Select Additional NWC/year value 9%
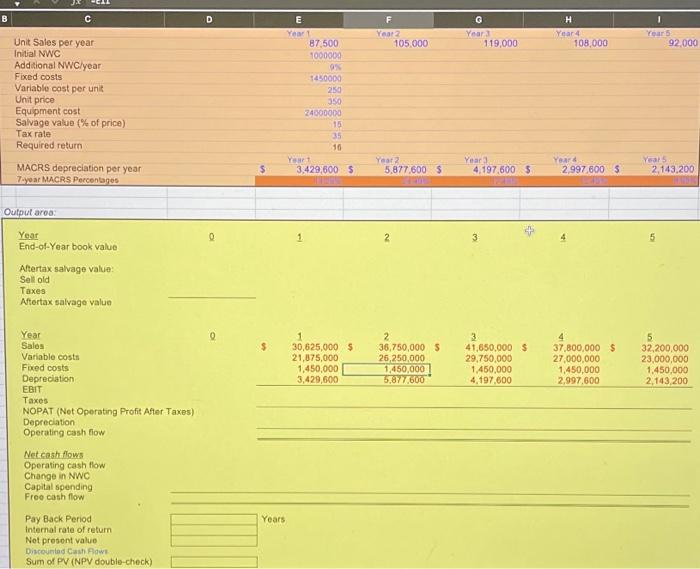Viewport: 700px width, 569px height. pyautogui.click(x=335, y=67)
